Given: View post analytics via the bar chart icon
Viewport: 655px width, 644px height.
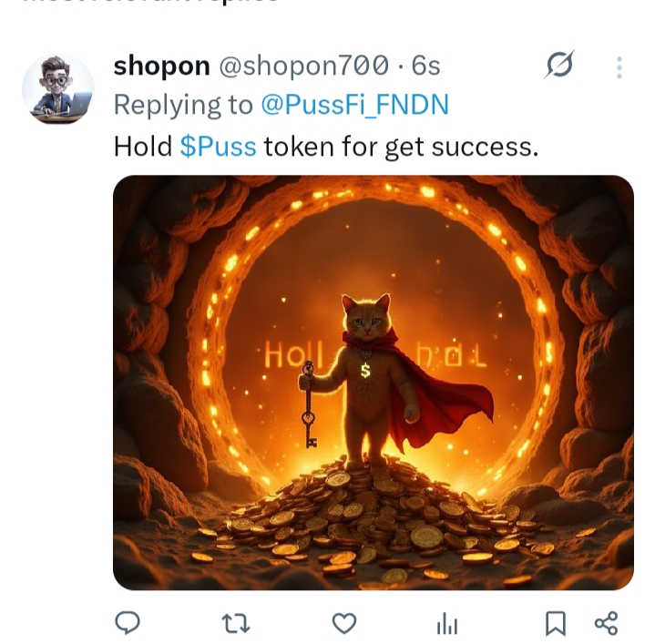Looking at the screenshot, I should 447,624.
